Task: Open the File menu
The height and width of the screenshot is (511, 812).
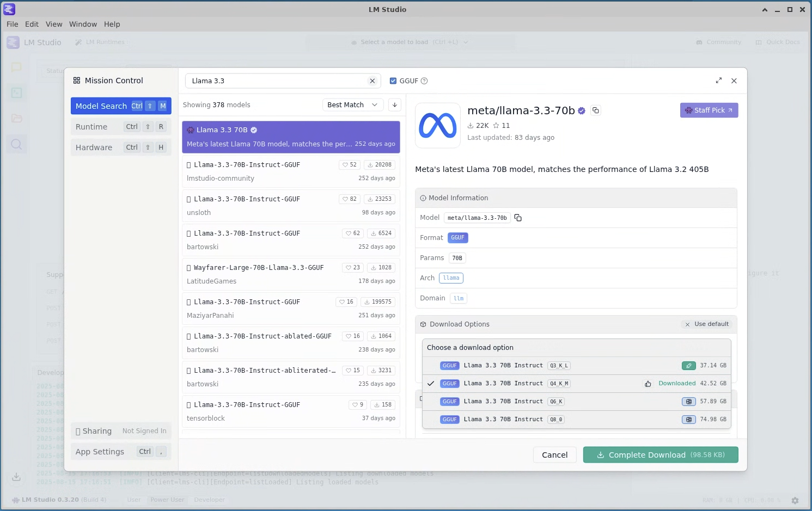Action: [12, 24]
